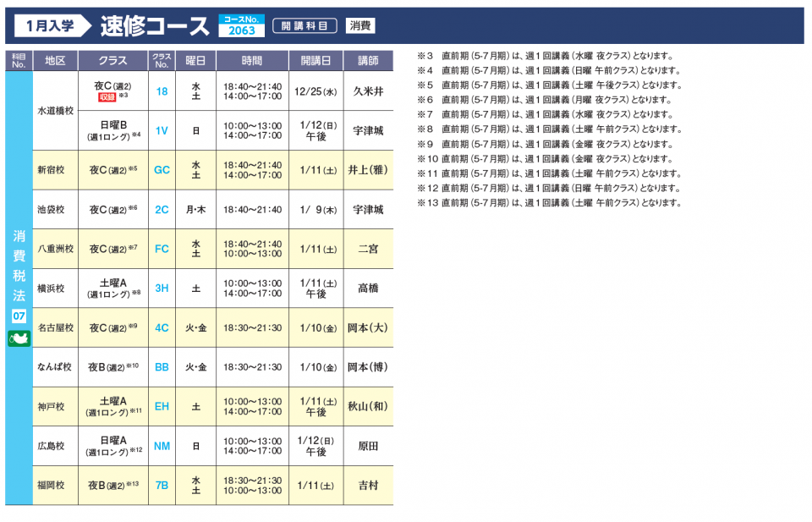
Task: Click the blue 07 subject number badge
Action: click(19, 316)
